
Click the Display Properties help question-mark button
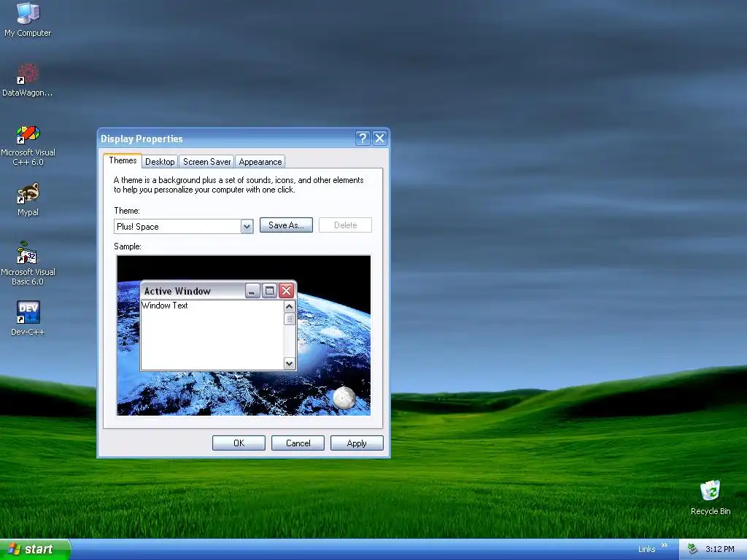362,139
